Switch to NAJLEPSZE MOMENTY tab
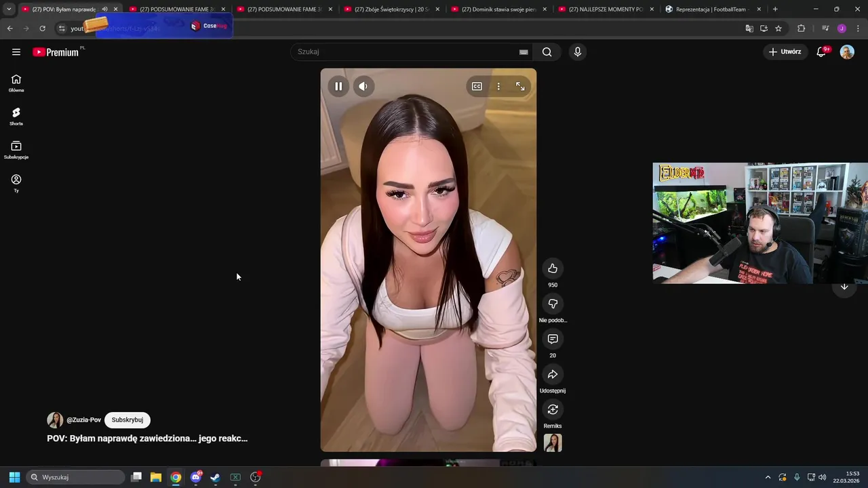 pyautogui.click(x=606, y=9)
